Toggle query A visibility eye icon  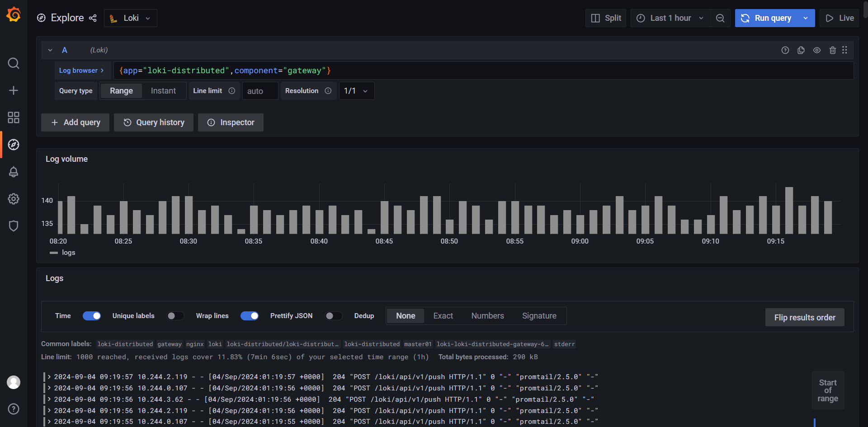pyautogui.click(x=817, y=50)
